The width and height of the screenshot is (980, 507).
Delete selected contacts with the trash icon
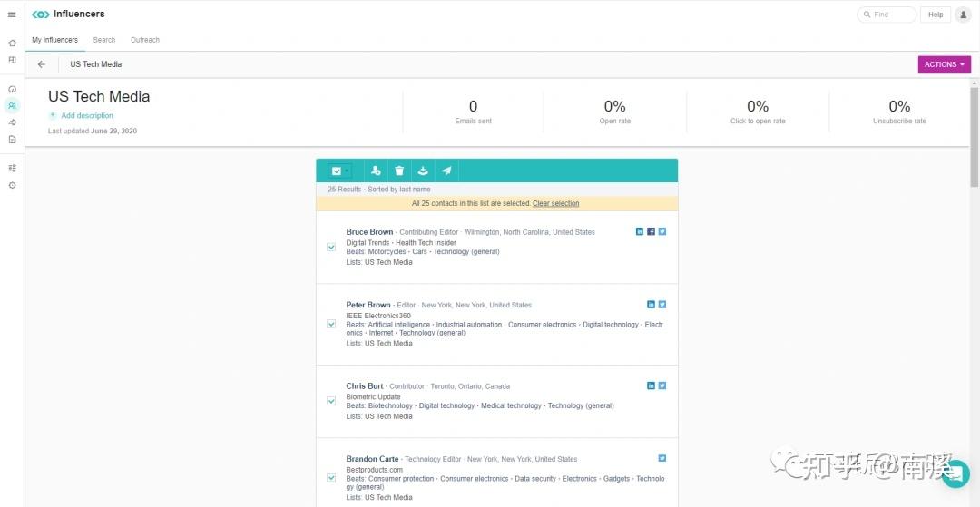[x=399, y=171]
